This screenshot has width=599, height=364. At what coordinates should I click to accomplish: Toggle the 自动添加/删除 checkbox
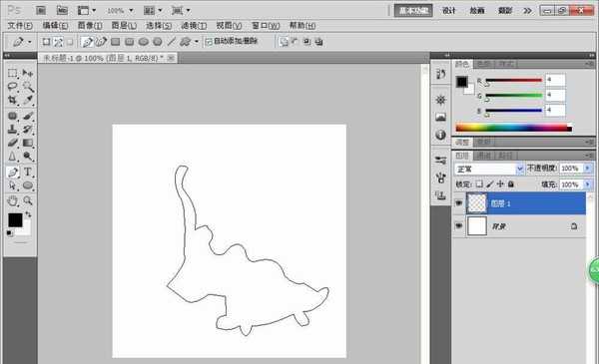coord(209,42)
